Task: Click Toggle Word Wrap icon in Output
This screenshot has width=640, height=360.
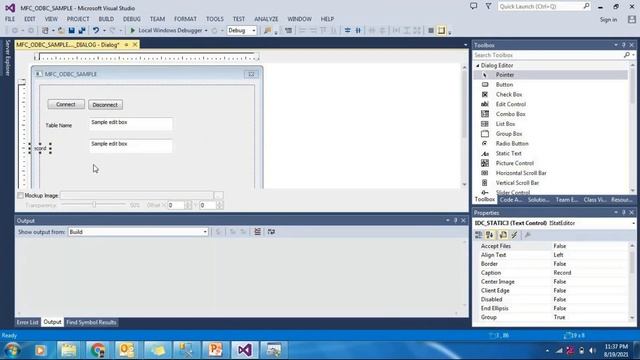Action: [x=271, y=232]
